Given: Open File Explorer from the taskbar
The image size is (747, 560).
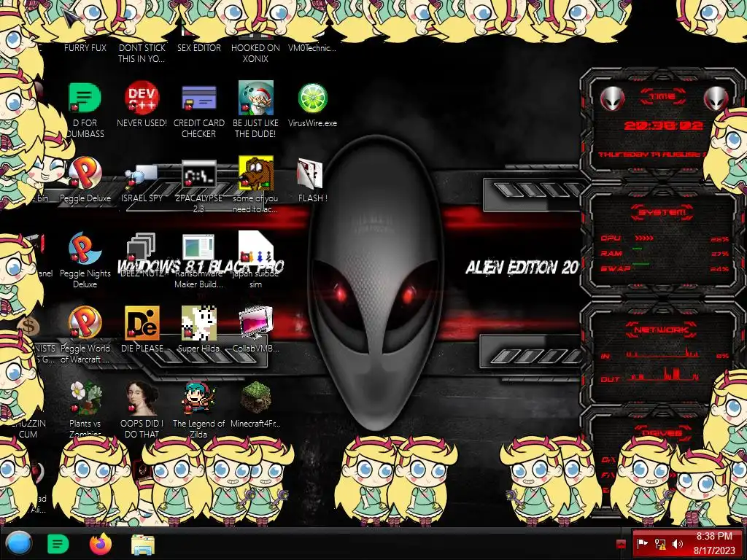Looking at the screenshot, I should coord(143,544).
